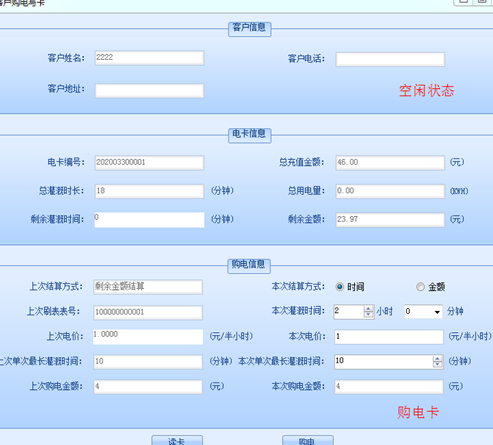Click the 总用电量 field

pyautogui.click(x=390, y=191)
